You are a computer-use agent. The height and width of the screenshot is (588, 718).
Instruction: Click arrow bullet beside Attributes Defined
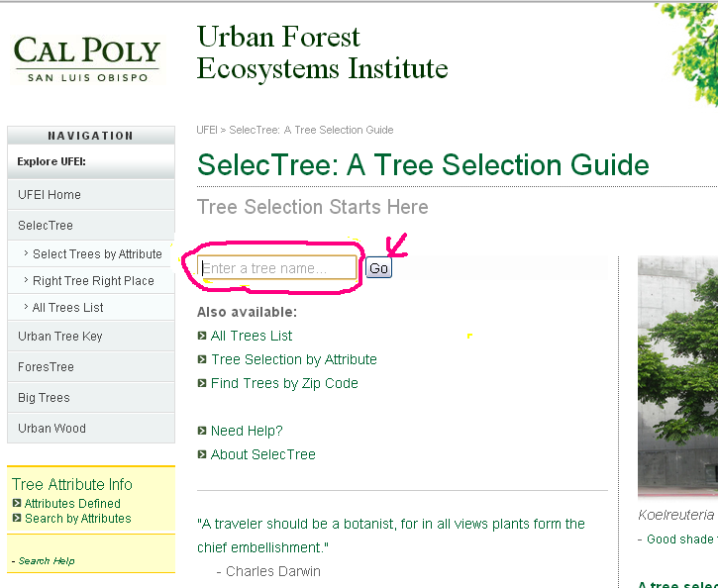click(x=17, y=503)
